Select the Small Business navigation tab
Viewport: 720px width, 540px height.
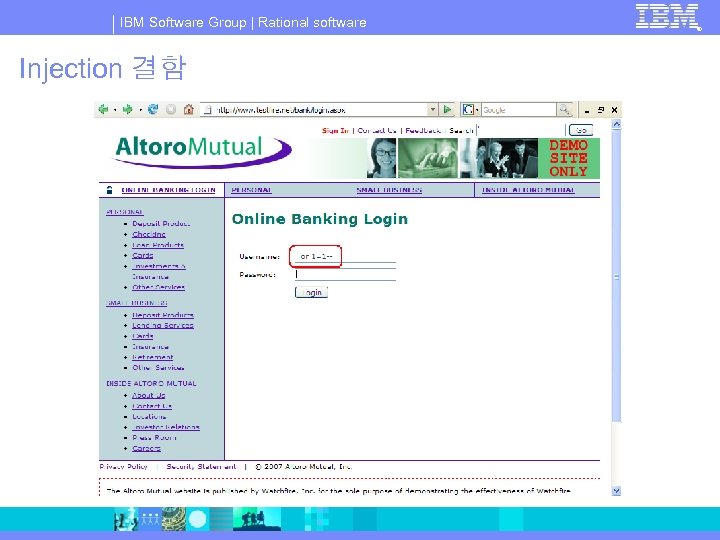pyautogui.click(x=389, y=190)
